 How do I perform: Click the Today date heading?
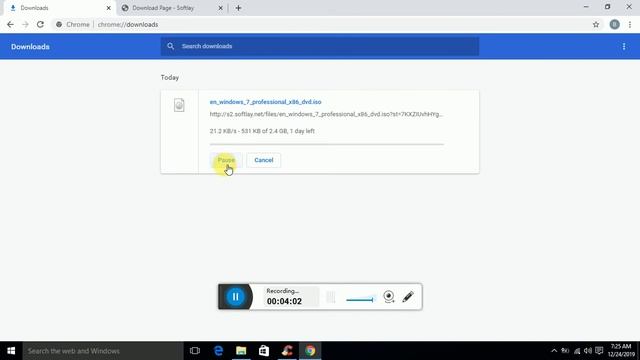coord(170,78)
